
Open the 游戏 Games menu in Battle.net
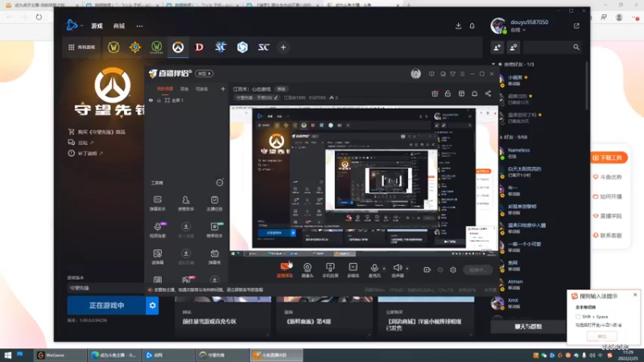[97, 26]
